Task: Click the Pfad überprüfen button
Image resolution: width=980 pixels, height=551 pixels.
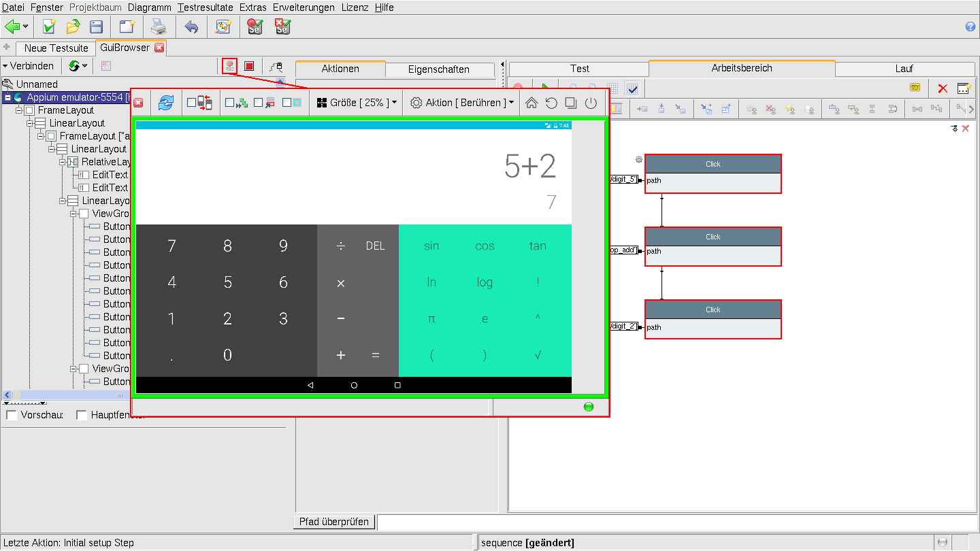Action: tap(335, 522)
